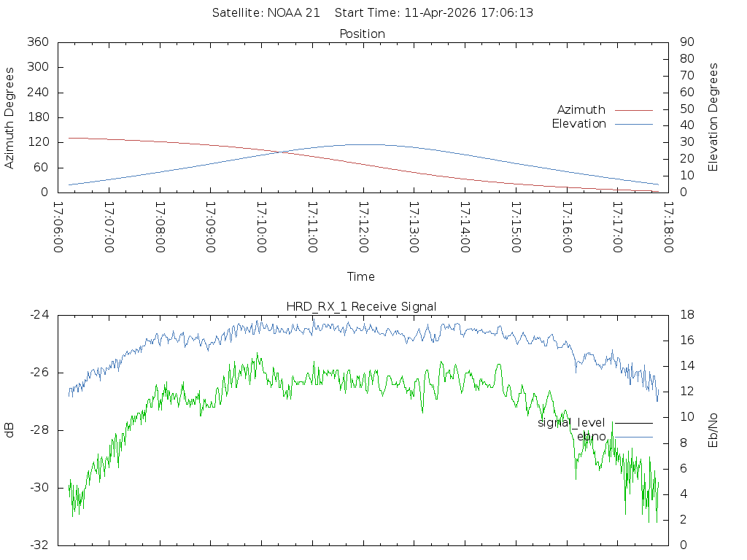Click the Time x-axis label

(x=361, y=276)
